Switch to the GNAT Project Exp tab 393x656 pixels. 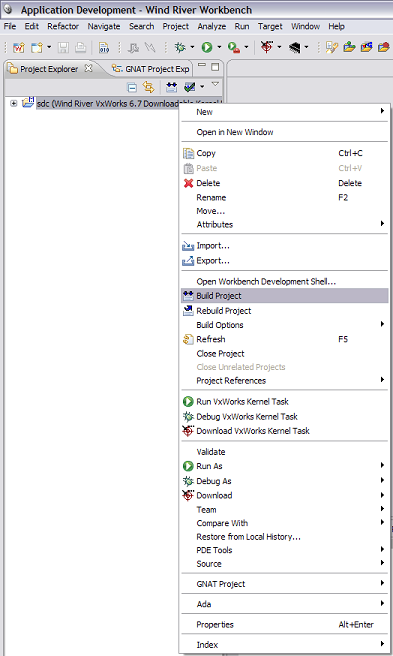pyautogui.click(x=151, y=69)
